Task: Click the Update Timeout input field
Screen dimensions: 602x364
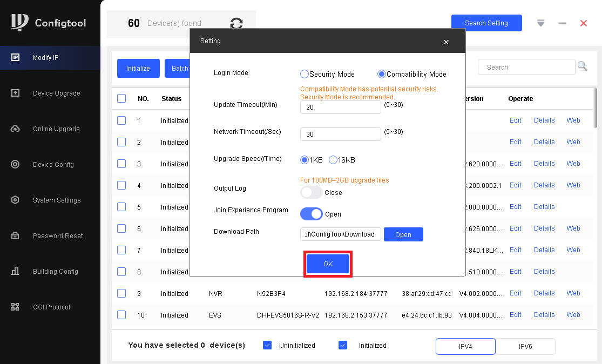Action: point(340,107)
